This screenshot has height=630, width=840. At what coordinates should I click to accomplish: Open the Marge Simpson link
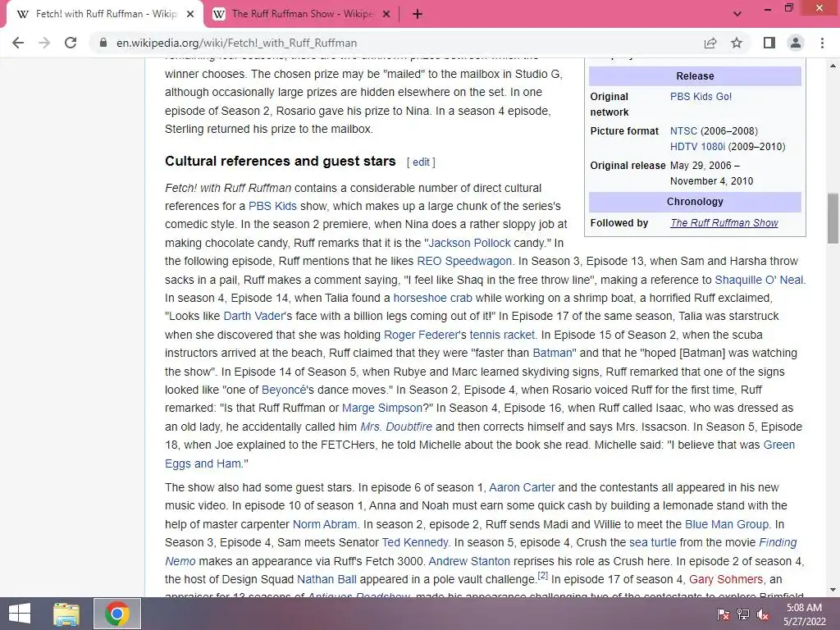coord(382,409)
